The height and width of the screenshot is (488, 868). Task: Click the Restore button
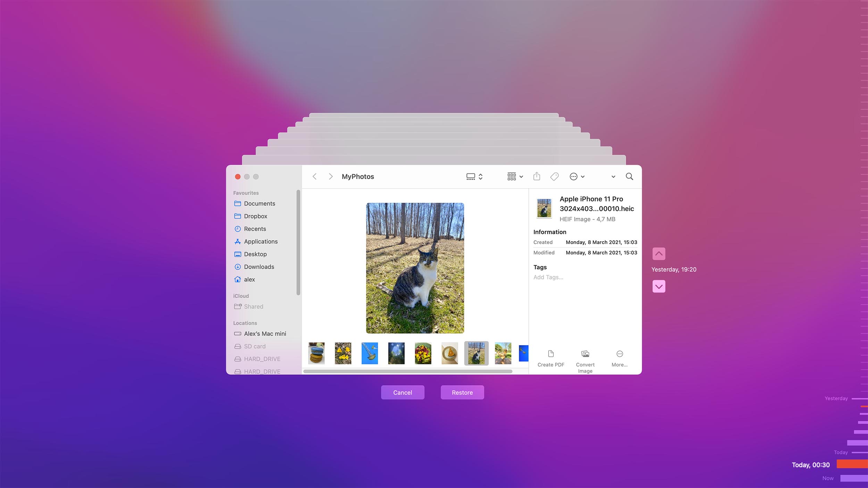462,392
